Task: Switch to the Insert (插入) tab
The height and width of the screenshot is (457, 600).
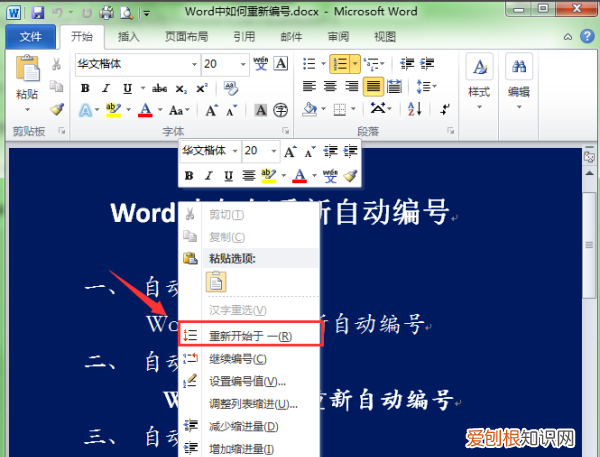Action: coord(128,37)
